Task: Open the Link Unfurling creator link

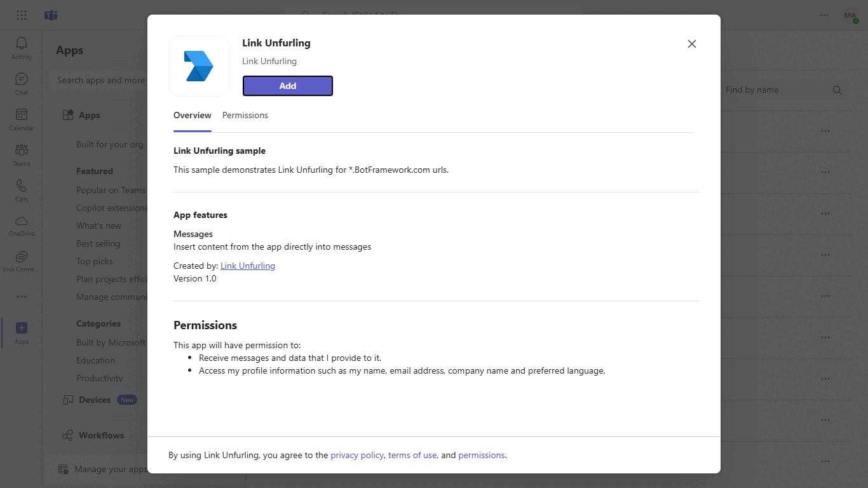Action: (x=248, y=266)
